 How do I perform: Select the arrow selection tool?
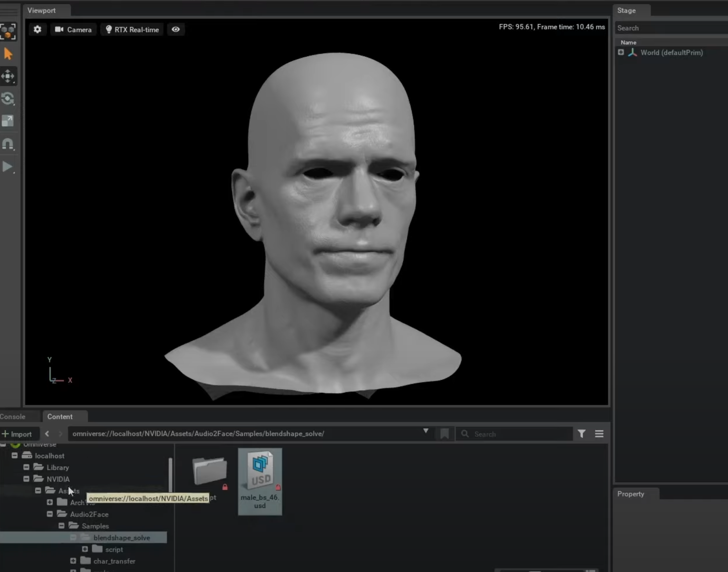[x=8, y=54]
